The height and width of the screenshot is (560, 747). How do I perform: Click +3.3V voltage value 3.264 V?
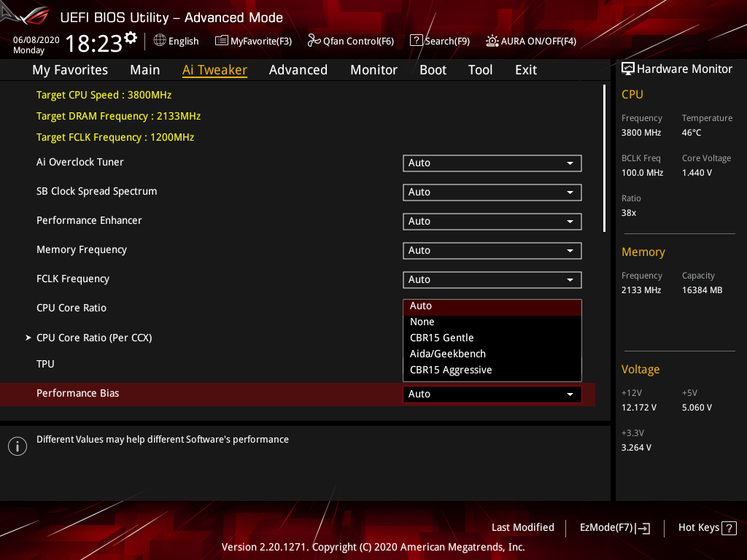(x=636, y=448)
